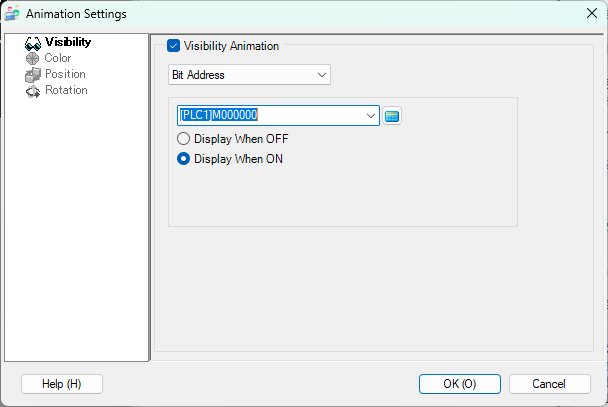Switch to the Position settings label
Screen dimensions: 608x407
tap(65, 74)
